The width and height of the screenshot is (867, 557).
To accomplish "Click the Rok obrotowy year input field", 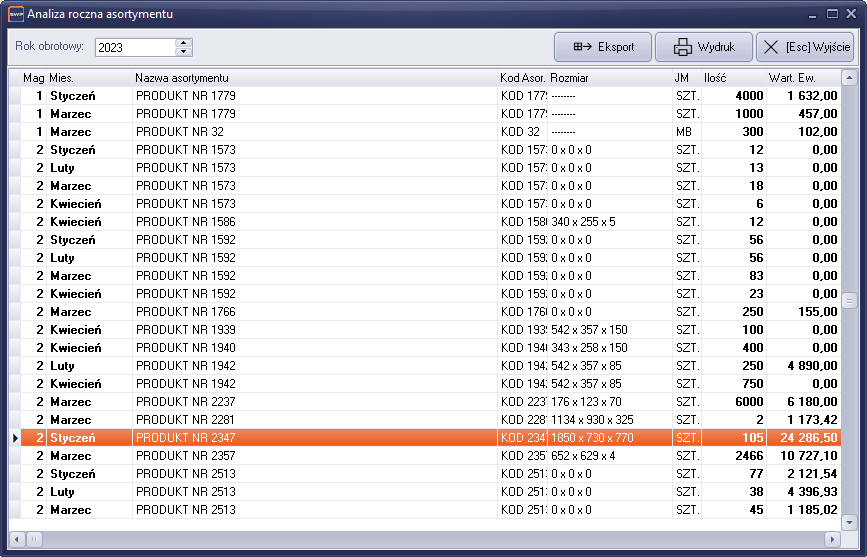I will [x=135, y=47].
